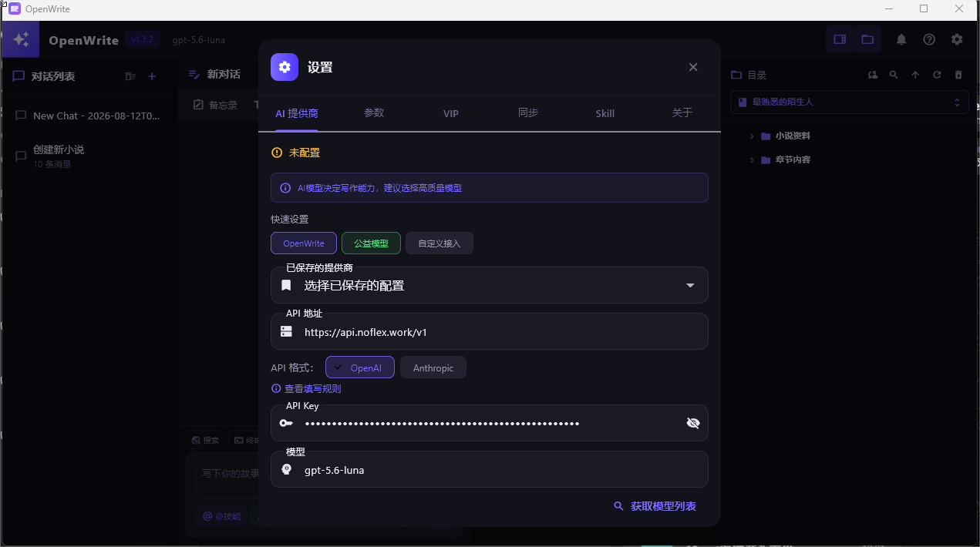Open the 关于 tab

pos(682,113)
